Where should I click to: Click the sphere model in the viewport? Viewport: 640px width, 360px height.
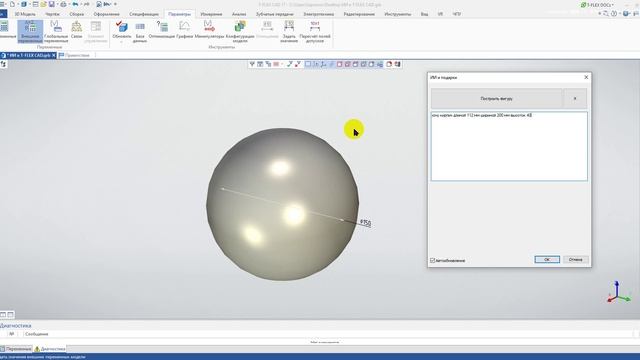click(282, 204)
